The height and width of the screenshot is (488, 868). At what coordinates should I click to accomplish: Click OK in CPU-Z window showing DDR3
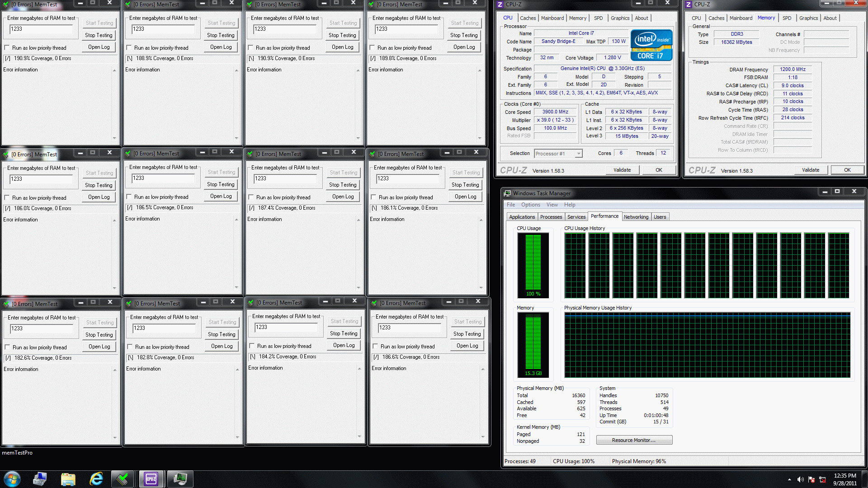pos(847,170)
